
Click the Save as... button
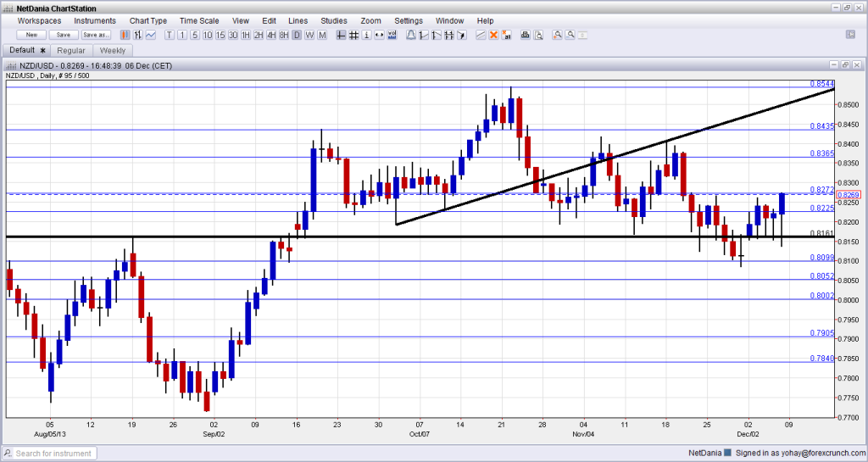tap(96, 35)
